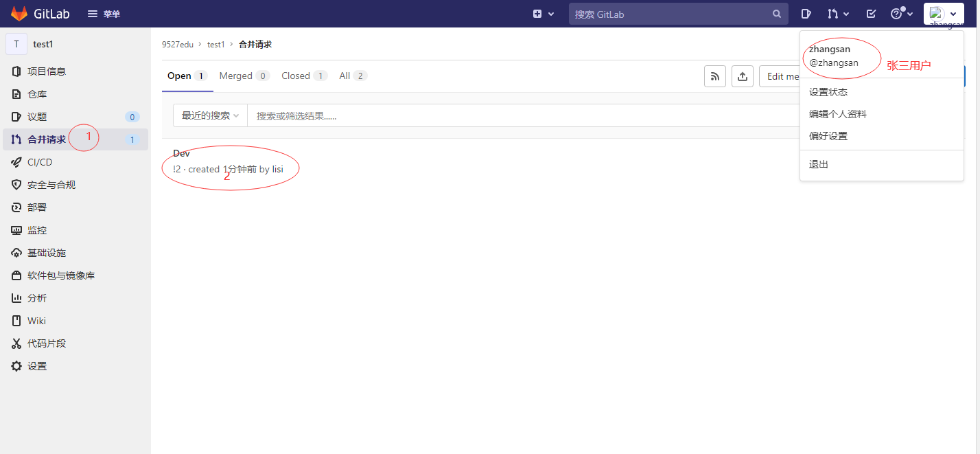
Task: Open 代码片段 snippets section
Action: pyautogui.click(x=75, y=343)
